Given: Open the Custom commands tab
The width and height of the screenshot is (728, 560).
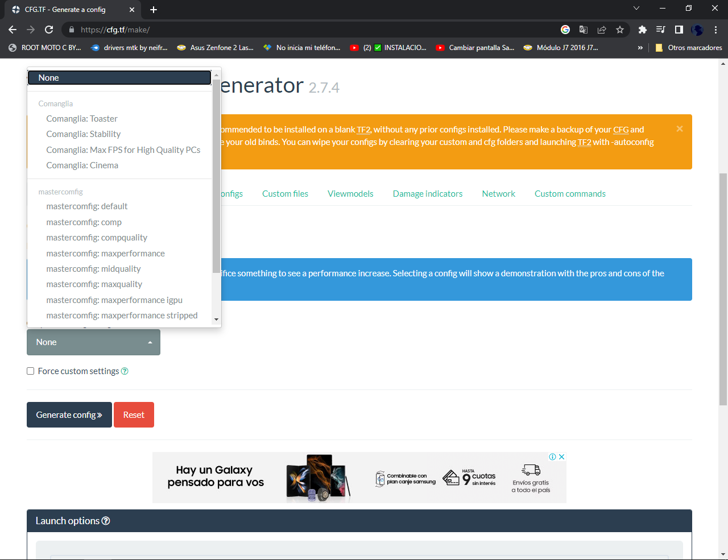Looking at the screenshot, I should coord(570,194).
